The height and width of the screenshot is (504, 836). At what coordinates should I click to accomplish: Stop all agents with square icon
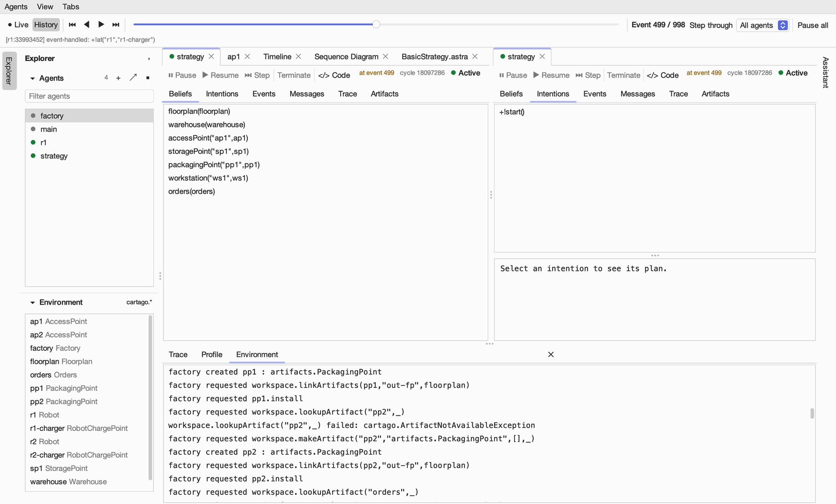[x=148, y=78]
